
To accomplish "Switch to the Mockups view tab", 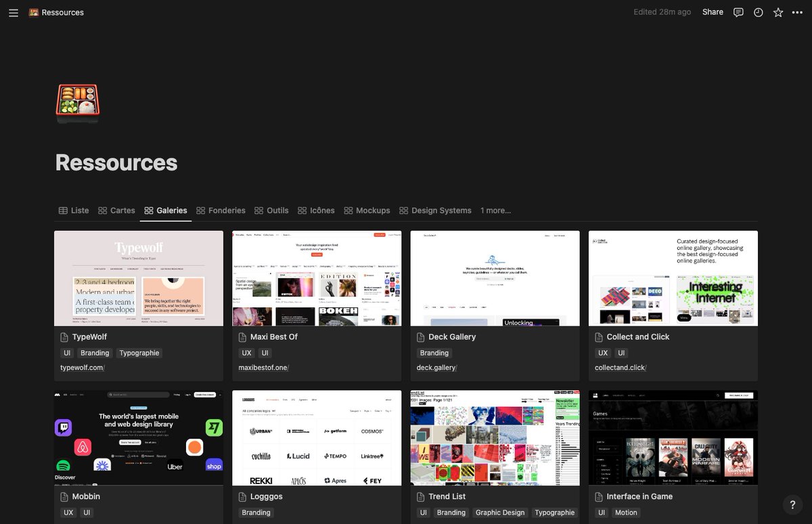I will [367, 211].
